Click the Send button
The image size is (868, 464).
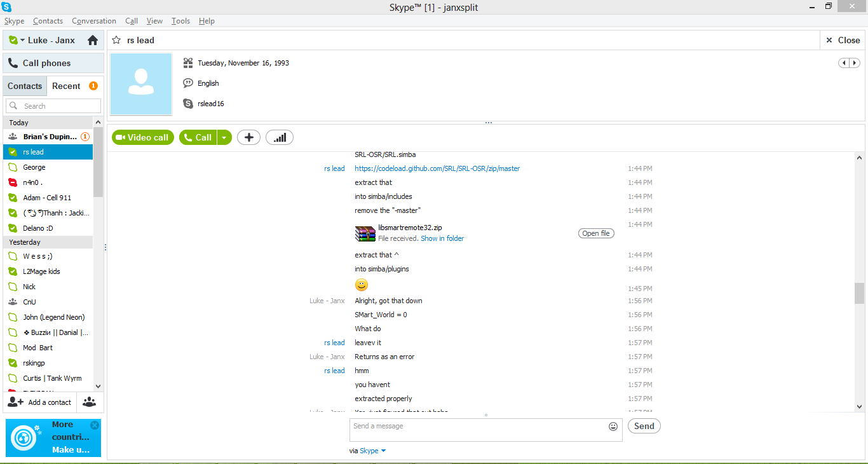click(644, 426)
